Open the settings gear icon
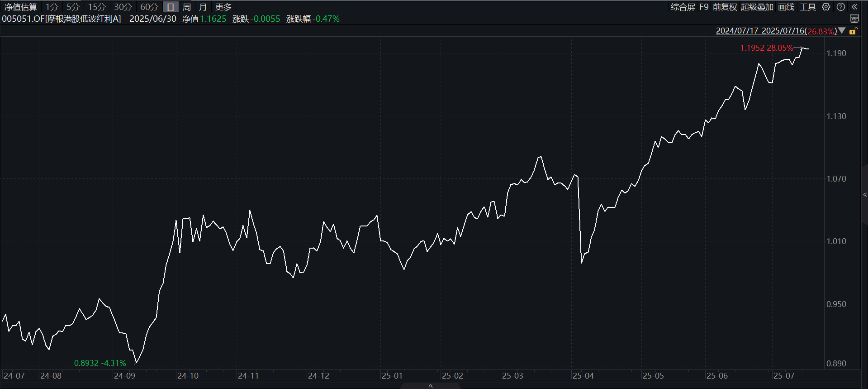This screenshot has height=389, width=868. click(826, 7)
